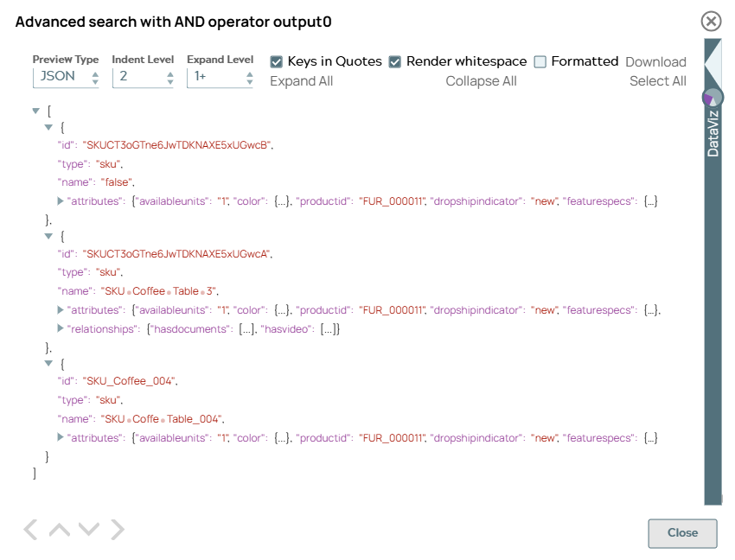Expand the relationships node
Screen dimensions: 735x560
61,328
